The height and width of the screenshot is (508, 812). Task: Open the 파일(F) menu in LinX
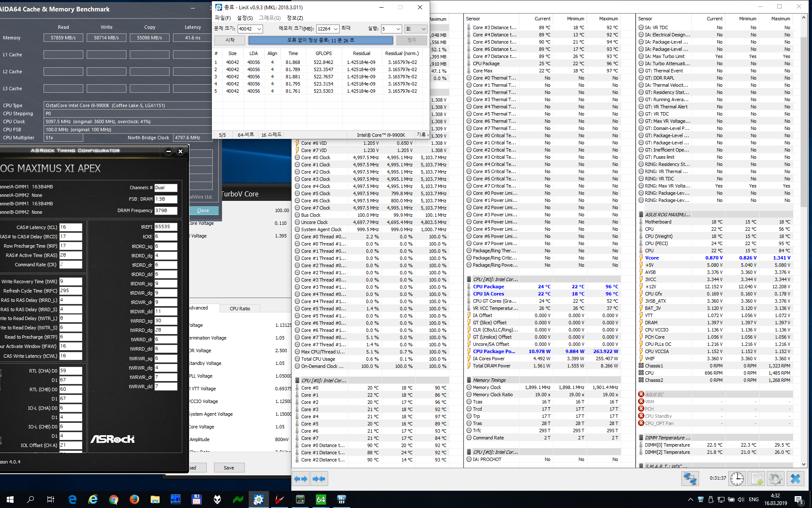[x=222, y=18]
